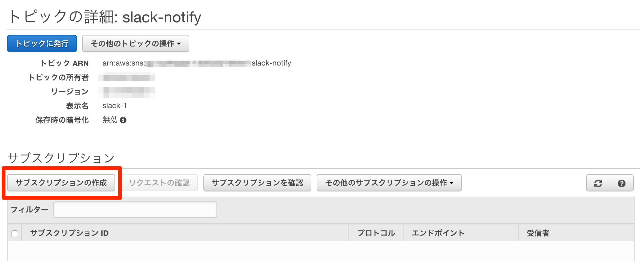Viewport: 644px width, 261px height.
Task: Click the フィルター input field
Action: tap(135, 209)
